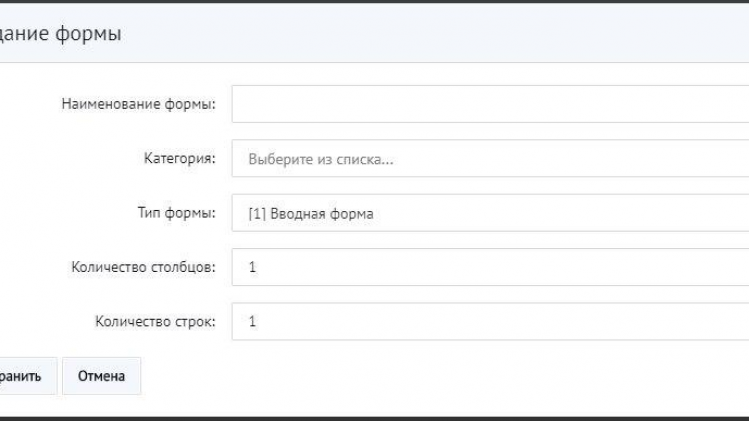
Task: Click the 'Наименование формы:' label
Action: 139,104
